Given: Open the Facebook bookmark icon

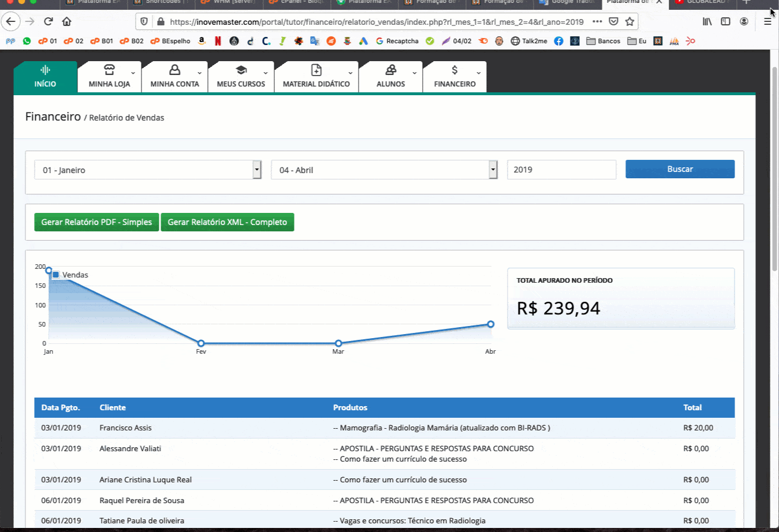Looking at the screenshot, I should [x=558, y=41].
